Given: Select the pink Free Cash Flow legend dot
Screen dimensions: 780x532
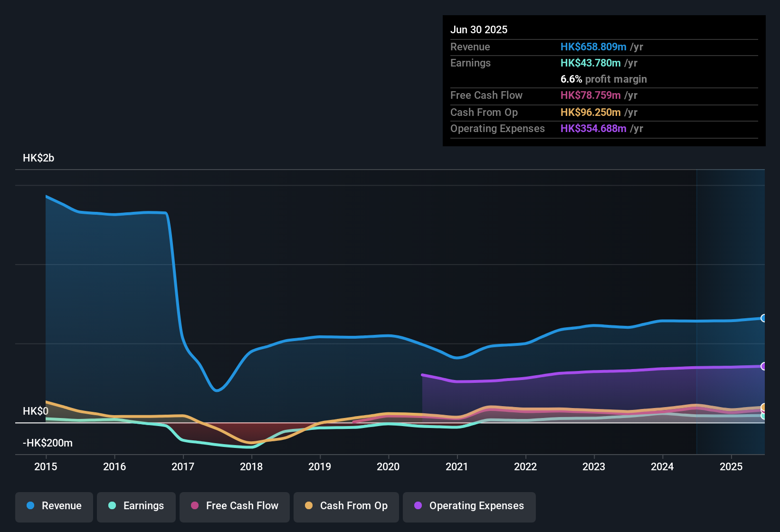Looking at the screenshot, I should pos(194,506).
